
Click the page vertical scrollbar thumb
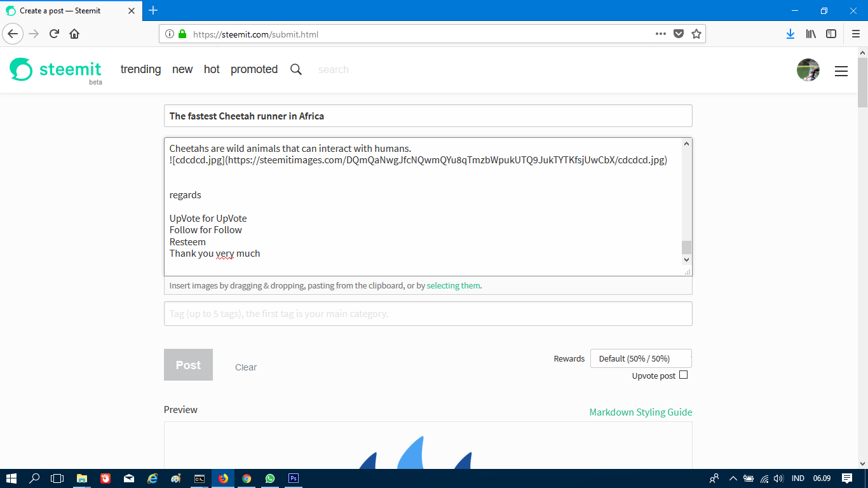coord(862,83)
